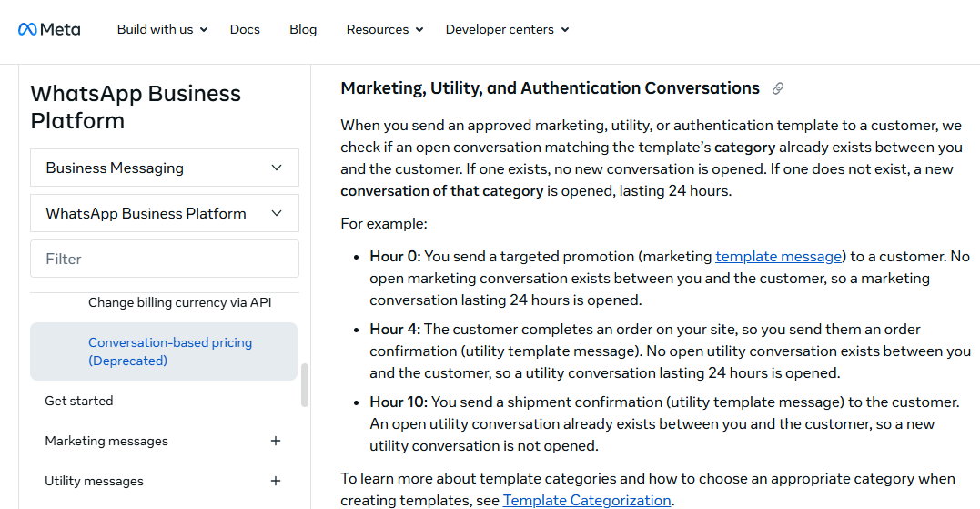Copy anchor link icon beside Conversations heading

tap(777, 89)
